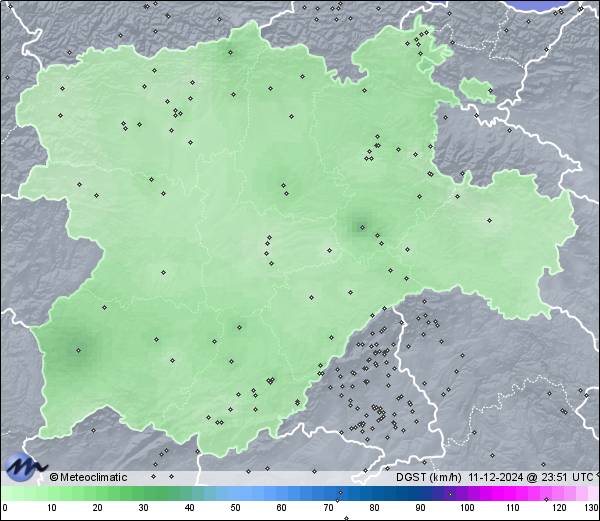The width and height of the screenshot is (600, 521).
Task: Click the 10 scale label
Action: click(x=52, y=508)
